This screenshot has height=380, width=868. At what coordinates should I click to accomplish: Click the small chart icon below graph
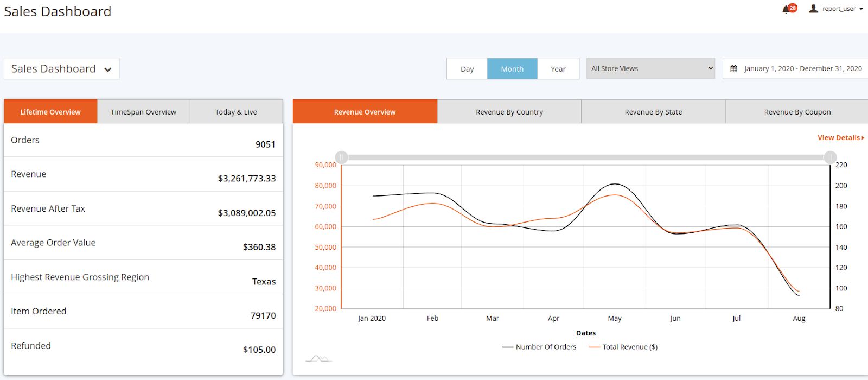click(318, 358)
